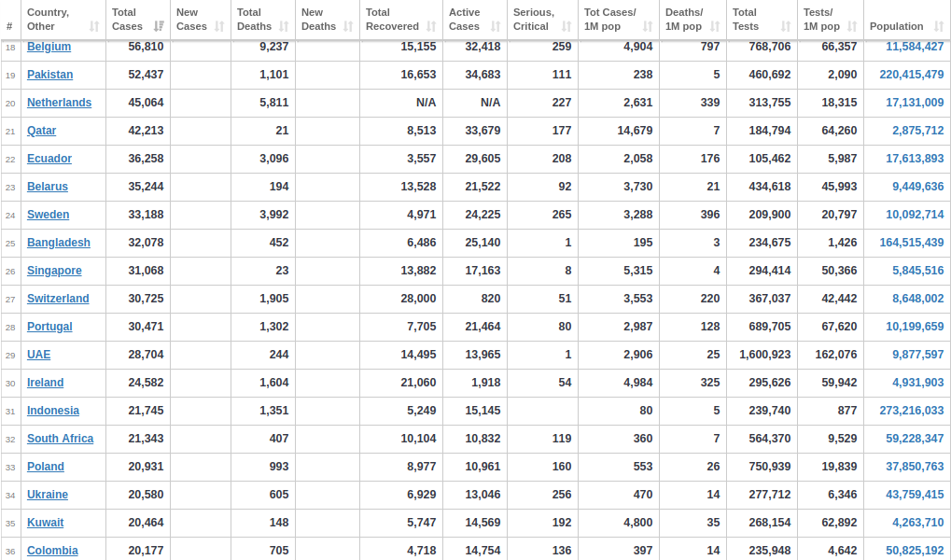The height and width of the screenshot is (560, 951).
Task: Open Portugal population 10,199,659
Action: tap(915, 326)
